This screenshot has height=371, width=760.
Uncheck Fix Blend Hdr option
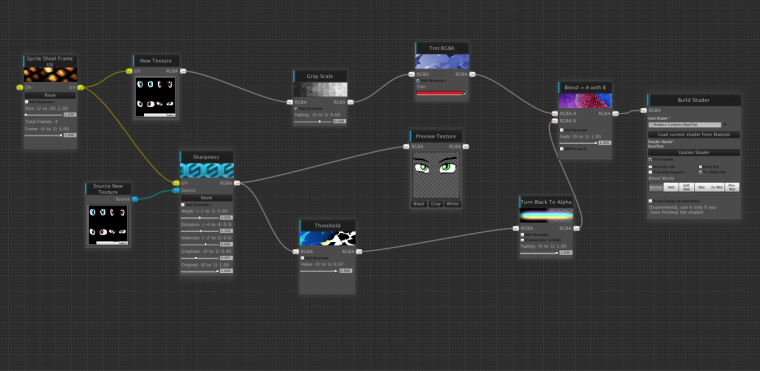(x=701, y=172)
